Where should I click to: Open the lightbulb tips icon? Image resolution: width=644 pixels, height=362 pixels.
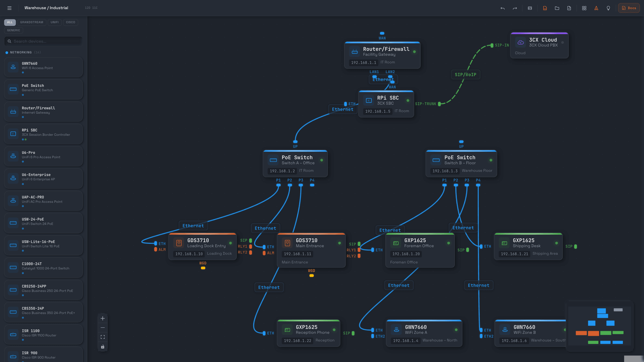point(608,8)
